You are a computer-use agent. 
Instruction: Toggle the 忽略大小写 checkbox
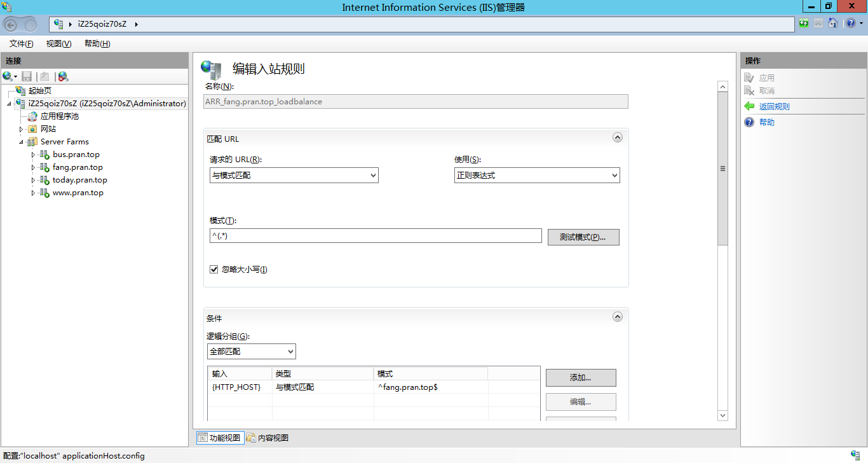214,270
